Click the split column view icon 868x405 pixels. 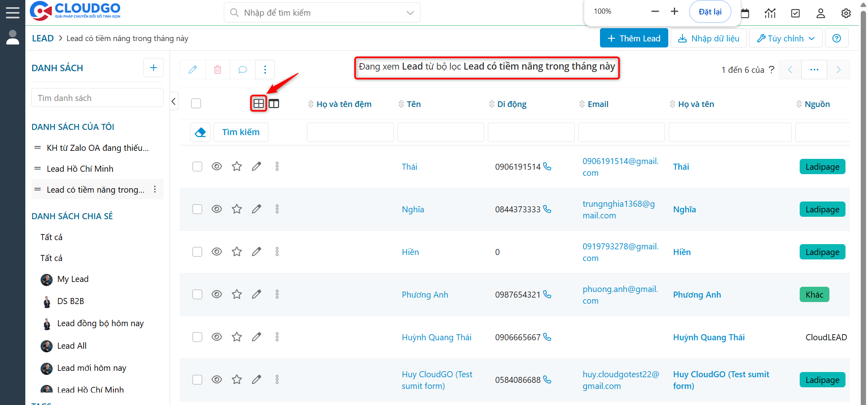pos(274,104)
